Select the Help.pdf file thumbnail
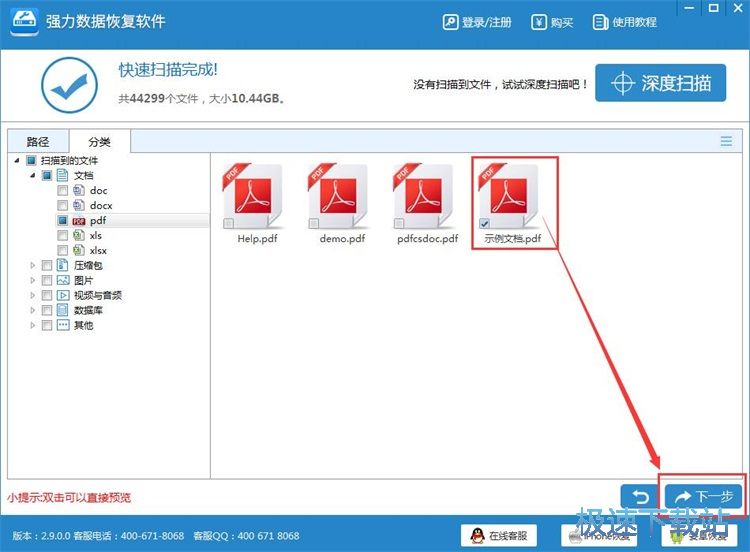750x552 pixels. coord(254,197)
